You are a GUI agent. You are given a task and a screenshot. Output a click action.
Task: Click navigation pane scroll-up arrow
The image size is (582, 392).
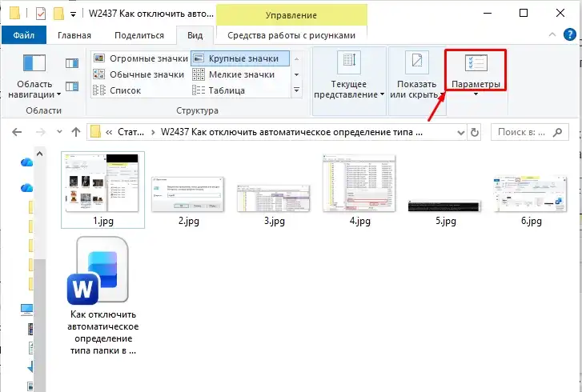tap(40, 154)
